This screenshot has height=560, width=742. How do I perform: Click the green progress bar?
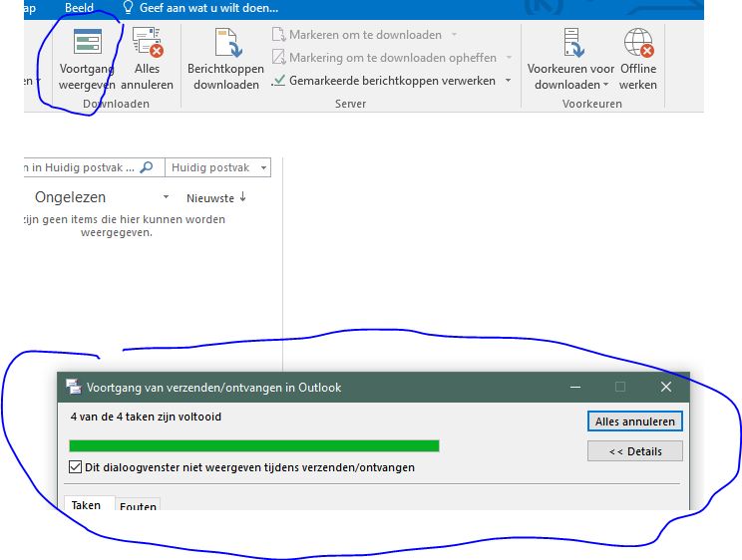253,445
